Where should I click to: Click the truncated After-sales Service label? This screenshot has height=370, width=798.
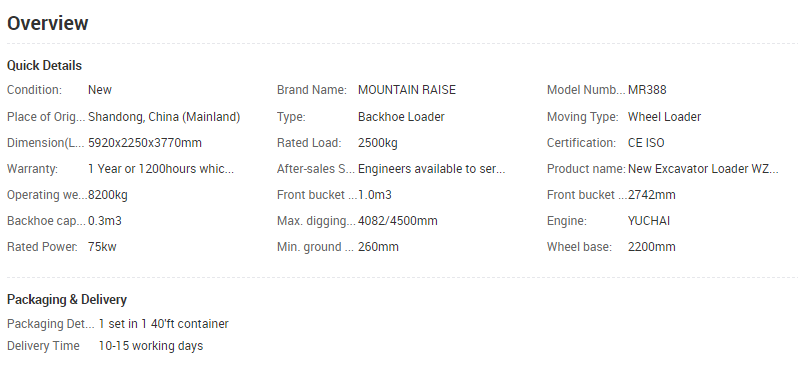click(x=316, y=169)
